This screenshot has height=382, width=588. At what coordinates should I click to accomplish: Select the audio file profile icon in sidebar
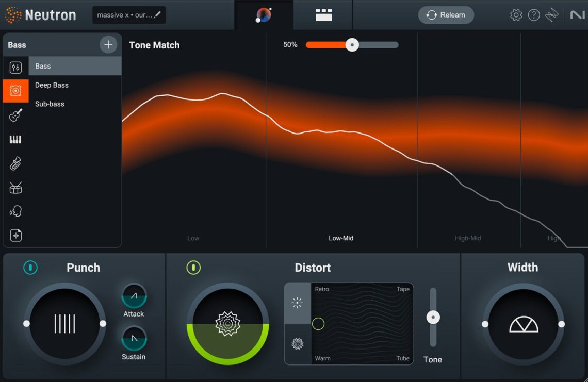pos(15,235)
